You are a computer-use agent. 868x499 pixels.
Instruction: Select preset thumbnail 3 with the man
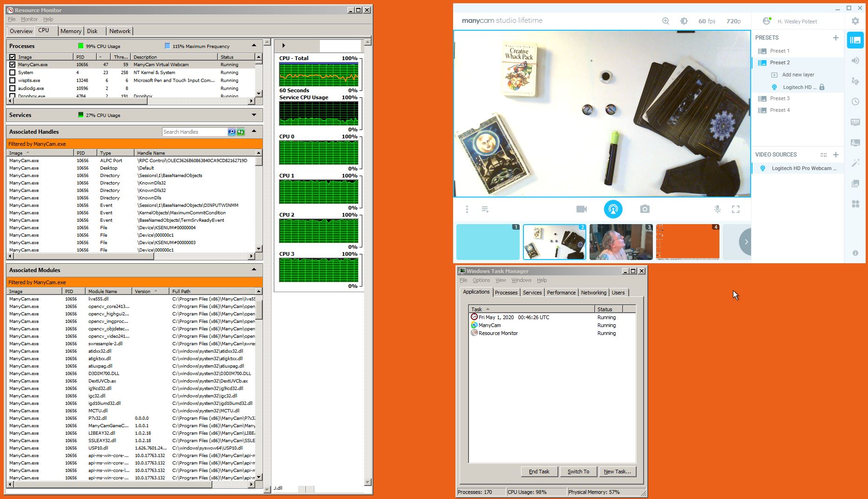(621, 242)
